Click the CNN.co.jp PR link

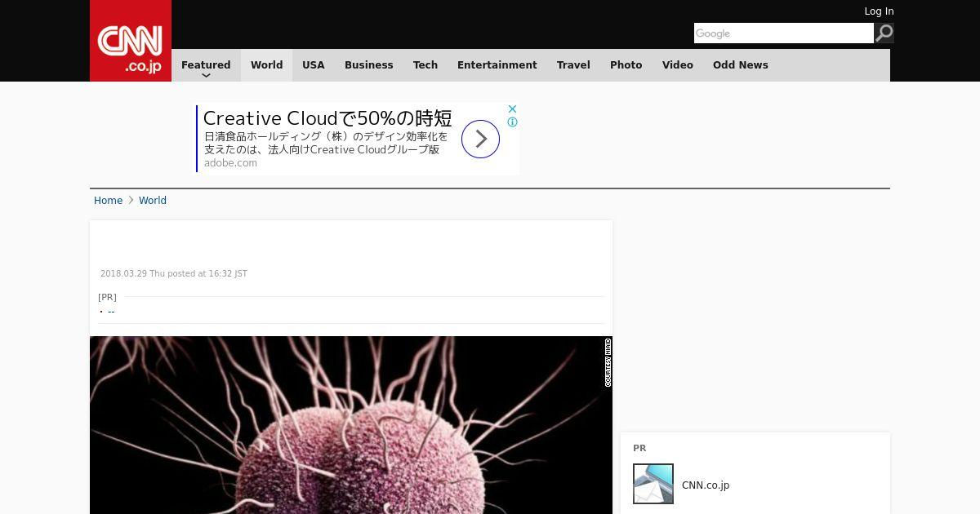coord(706,485)
